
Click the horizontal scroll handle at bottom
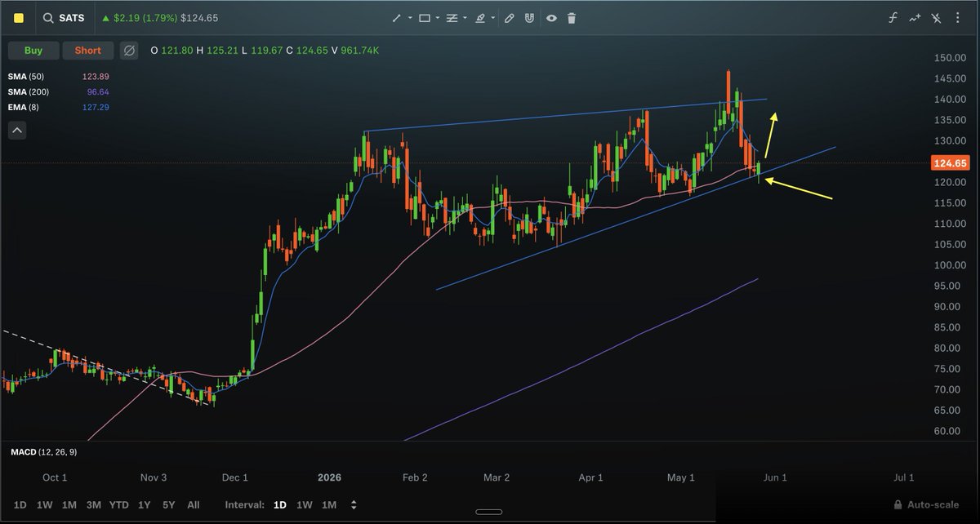(490, 513)
